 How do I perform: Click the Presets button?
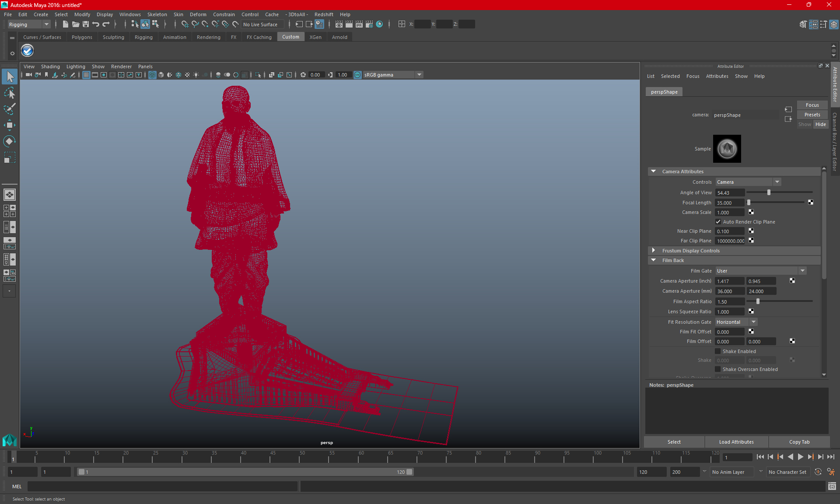click(812, 115)
